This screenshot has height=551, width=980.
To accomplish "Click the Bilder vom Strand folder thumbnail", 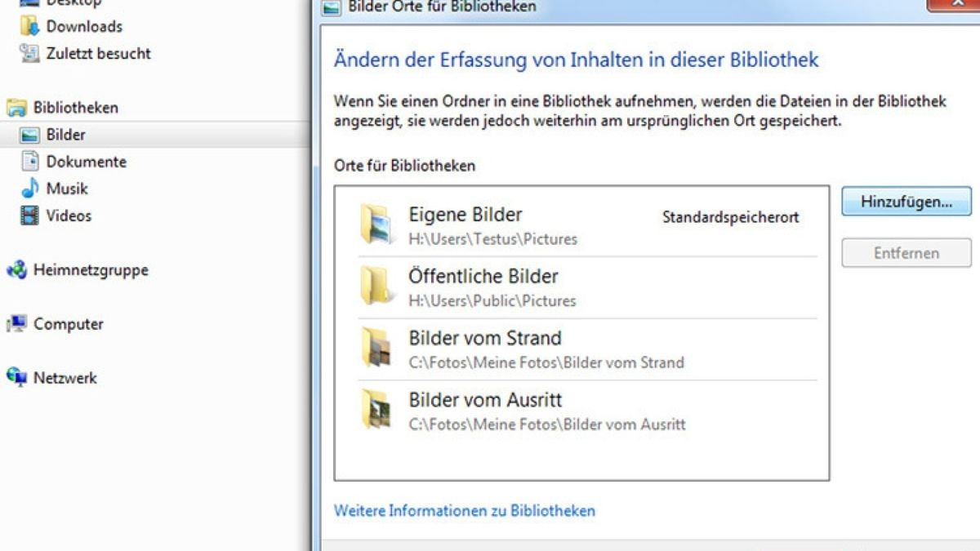I will (x=378, y=349).
